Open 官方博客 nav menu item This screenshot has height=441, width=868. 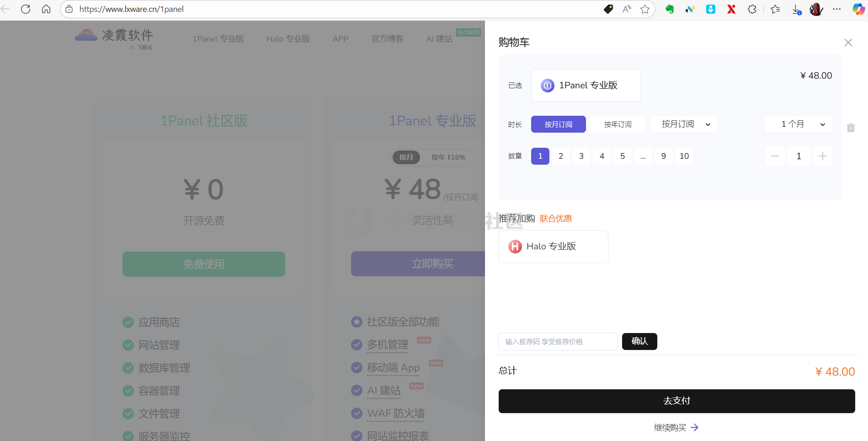coord(387,39)
